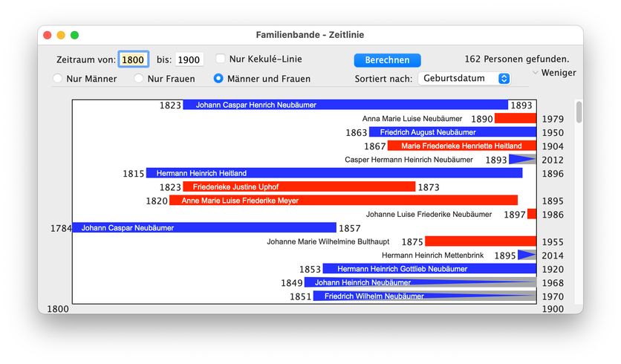
Task: Select the Nur Männer radio button
Action: [x=57, y=79]
